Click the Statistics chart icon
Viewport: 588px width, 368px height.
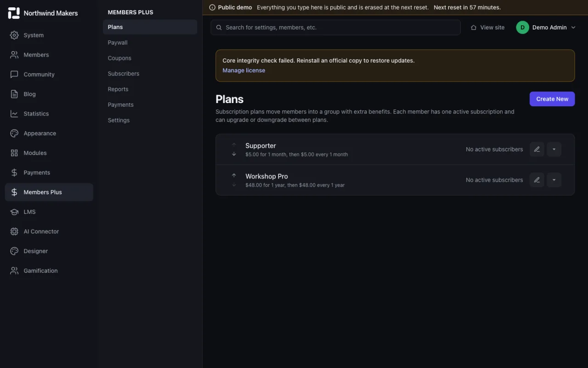[x=14, y=114]
